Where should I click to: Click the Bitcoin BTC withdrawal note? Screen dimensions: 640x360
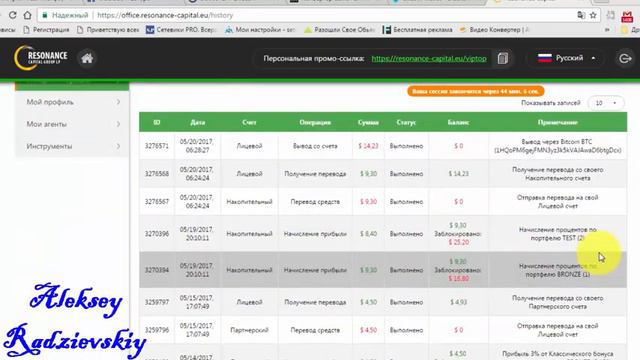pyautogui.click(x=558, y=146)
